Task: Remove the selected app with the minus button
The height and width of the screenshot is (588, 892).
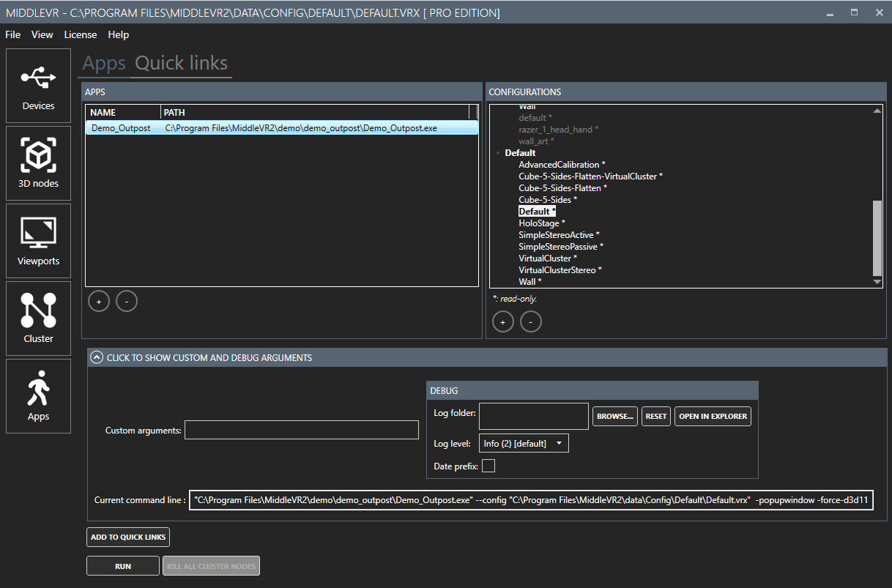Action: pyautogui.click(x=127, y=301)
